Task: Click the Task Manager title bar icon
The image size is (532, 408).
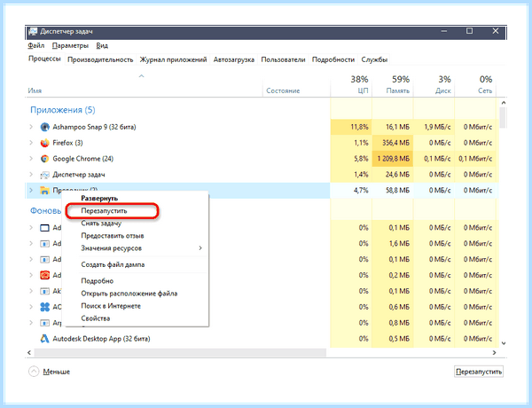Action: click(33, 31)
